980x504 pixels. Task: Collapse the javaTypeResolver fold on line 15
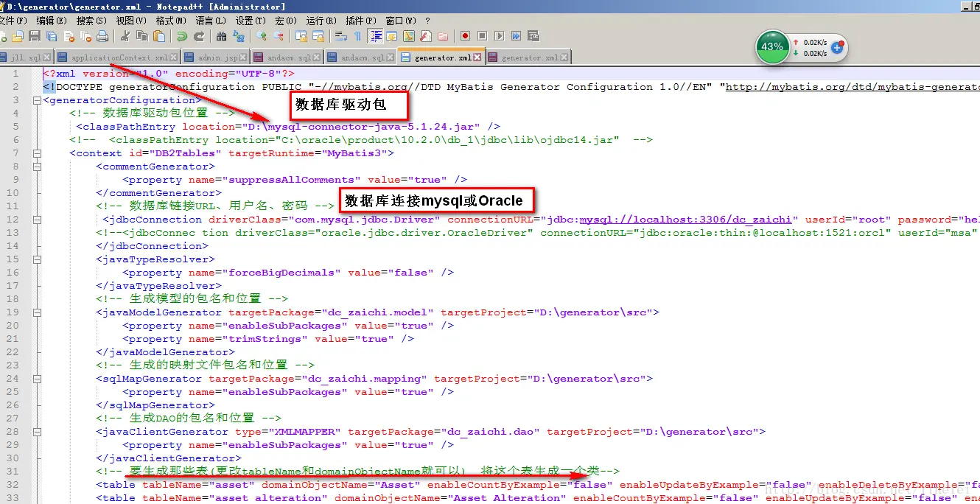click(36, 259)
